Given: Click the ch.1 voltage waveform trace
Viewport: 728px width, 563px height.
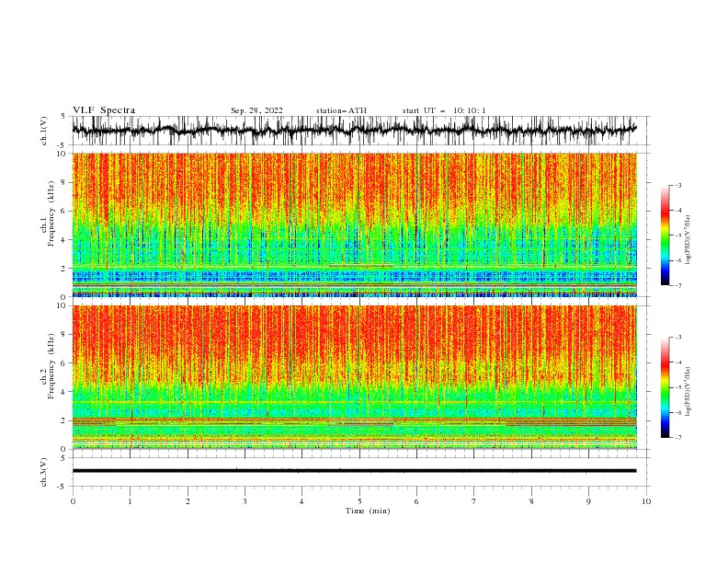Looking at the screenshot, I should pyautogui.click(x=355, y=131).
